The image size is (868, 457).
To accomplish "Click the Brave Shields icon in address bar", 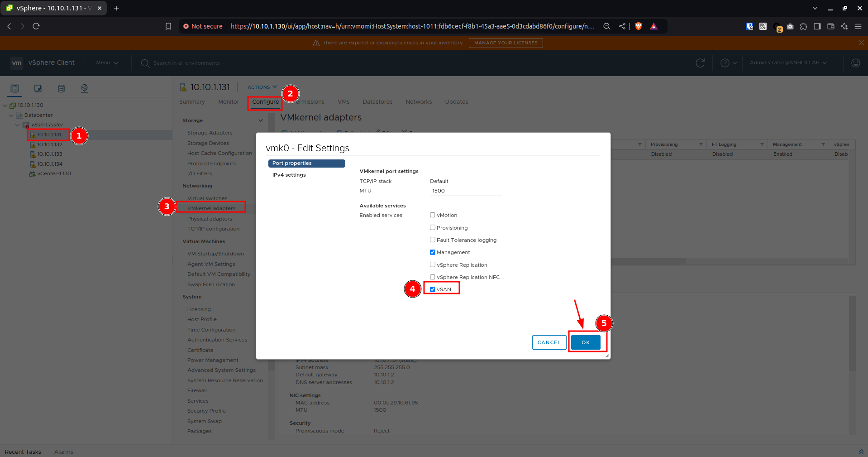I will (x=638, y=26).
